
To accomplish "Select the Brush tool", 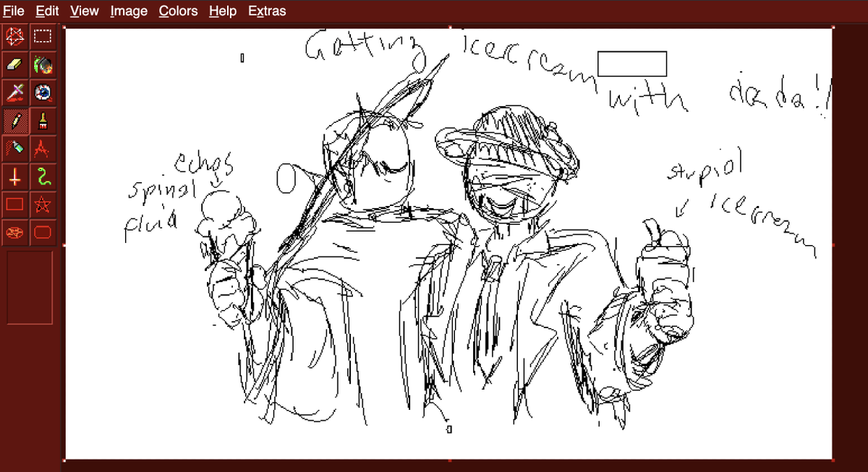I will [x=42, y=121].
